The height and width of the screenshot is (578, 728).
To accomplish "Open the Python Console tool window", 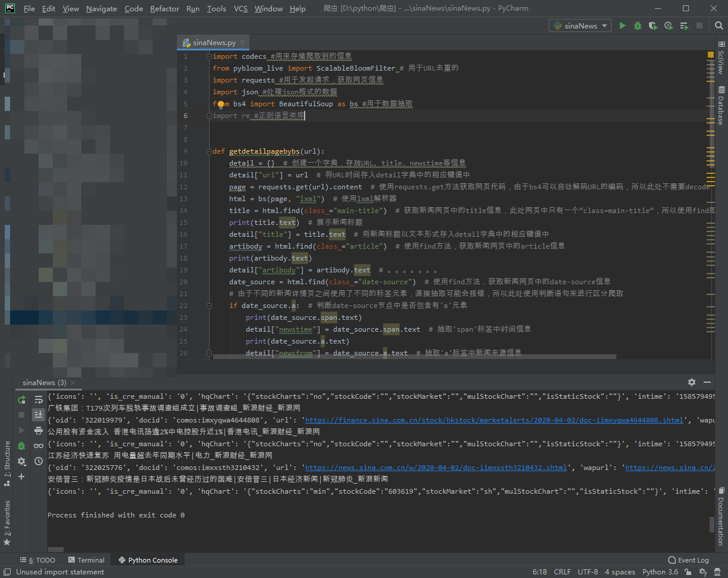I will coord(147,560).
